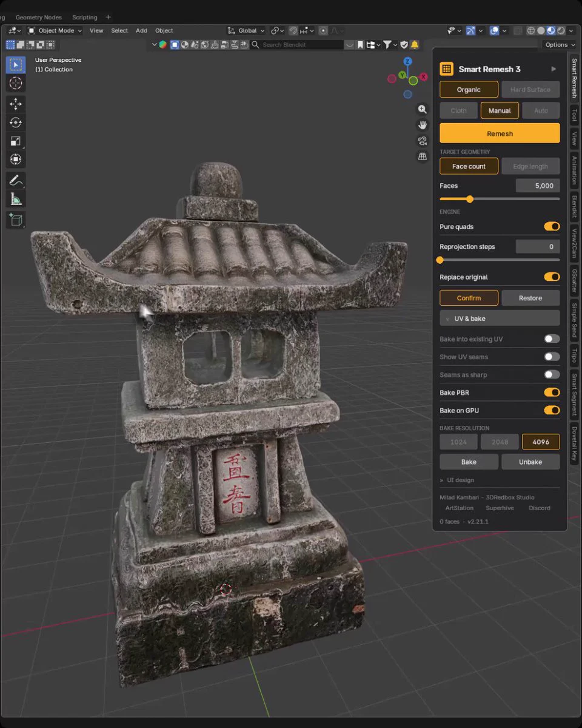Click the BlendKit filter funnel icon
The height and width of the screenshot is (728, 582).
tap(387, 45)
